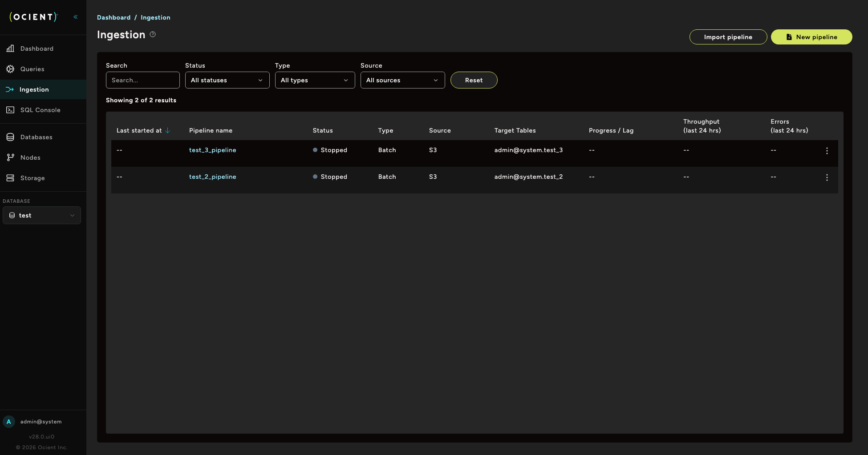Click the admin@system username in sidebar
Viewport: 868px width, 455px height.
(x=41, y=422)
